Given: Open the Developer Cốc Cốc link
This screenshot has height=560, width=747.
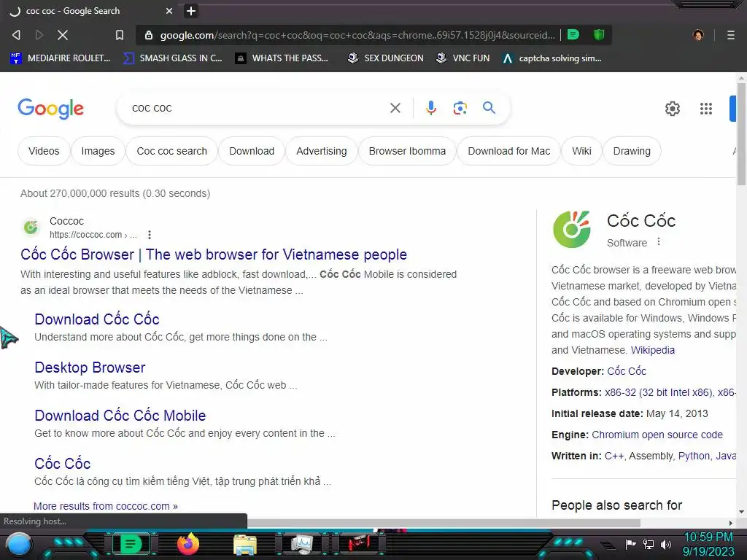Looking at the screenshot, I should (x=627, y=371).
